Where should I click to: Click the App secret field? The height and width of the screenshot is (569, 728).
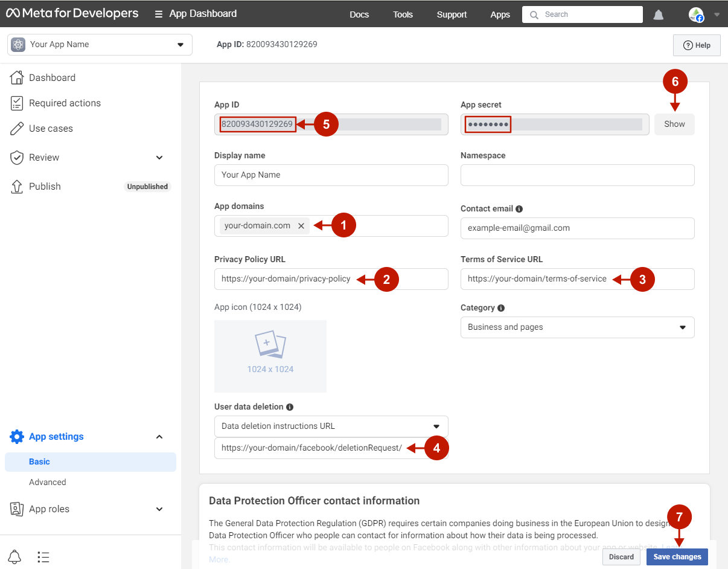[x=555, y=124]
